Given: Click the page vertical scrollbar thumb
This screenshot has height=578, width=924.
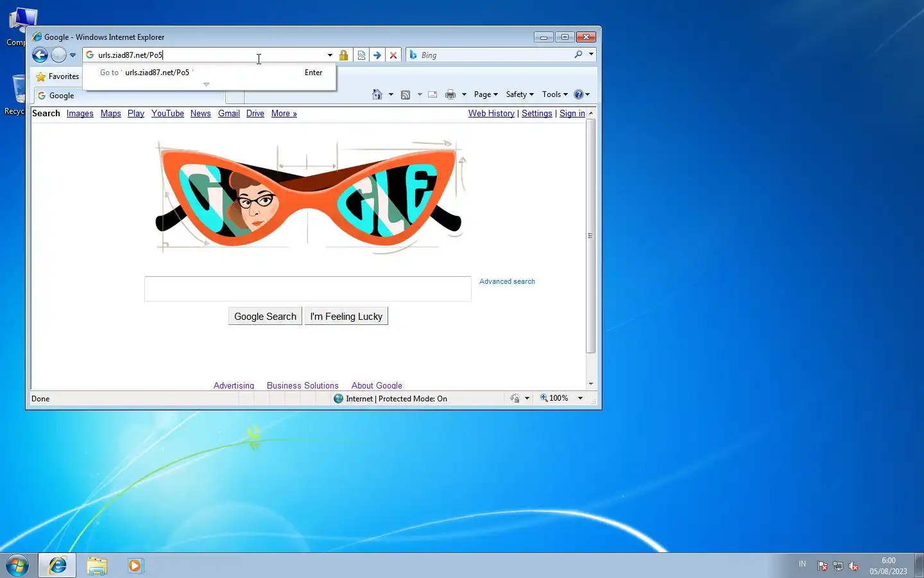Looking at the screenshot, I should (591, 236).
